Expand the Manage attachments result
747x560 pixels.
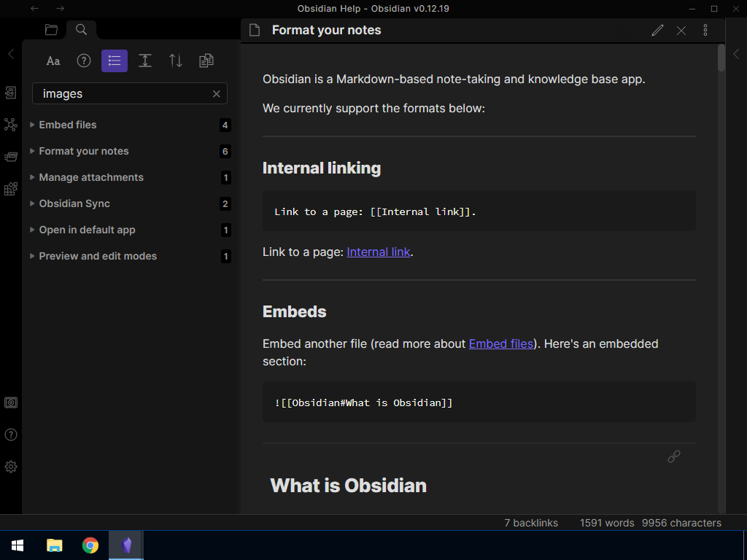coord(32,177)
